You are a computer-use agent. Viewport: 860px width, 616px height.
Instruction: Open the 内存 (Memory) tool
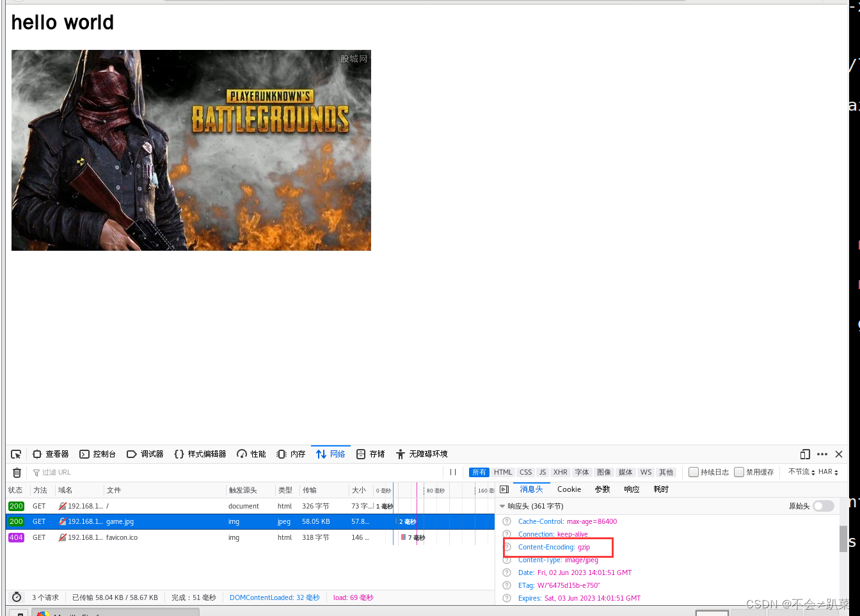(291, 454)
